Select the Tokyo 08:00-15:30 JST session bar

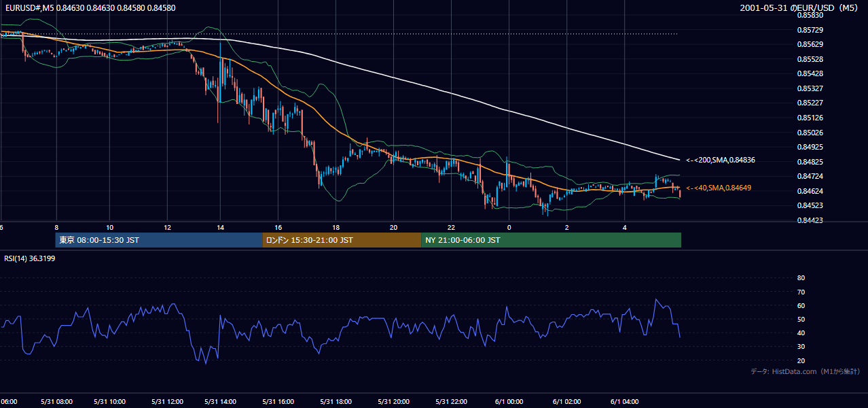tap(159, 240)
